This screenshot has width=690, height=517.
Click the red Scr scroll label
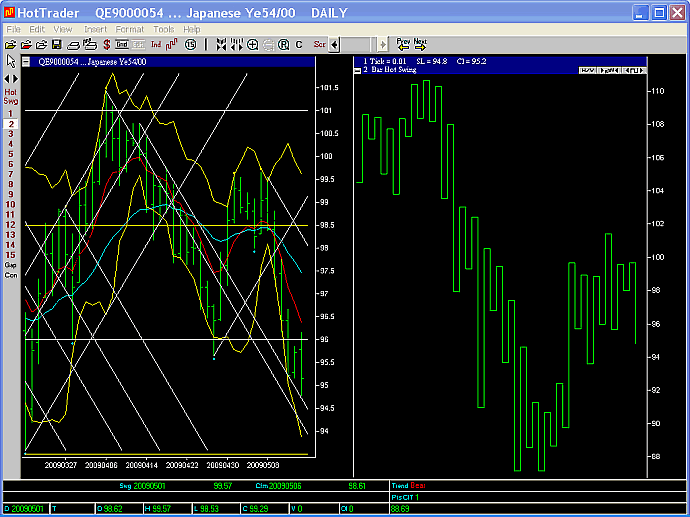tap(319, 44)
